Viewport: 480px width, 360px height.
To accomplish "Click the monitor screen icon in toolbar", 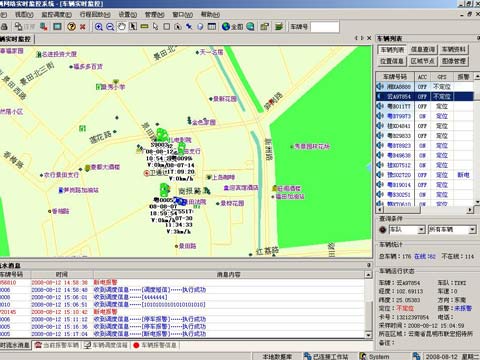I will click(x=57, y=26).
